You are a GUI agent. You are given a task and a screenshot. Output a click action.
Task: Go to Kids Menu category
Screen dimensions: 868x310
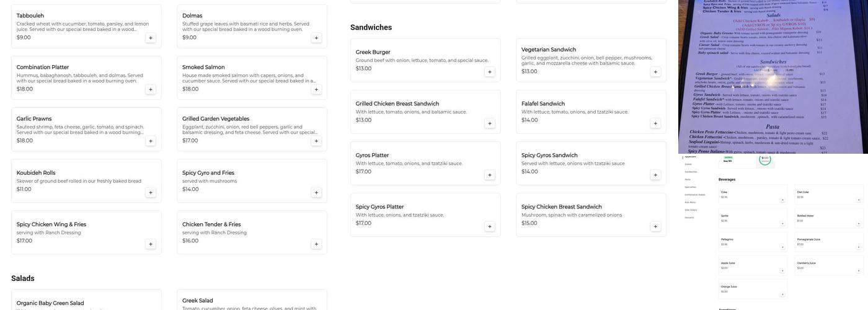[690, 202]
